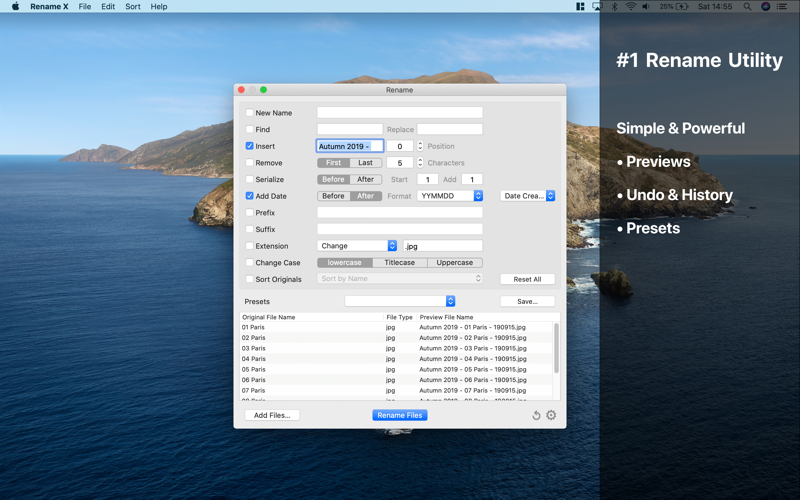This screenshot has height=500, width=800.
Task: Click the Save... preset button
Action: pyautogui.click(x=527, y=302)
